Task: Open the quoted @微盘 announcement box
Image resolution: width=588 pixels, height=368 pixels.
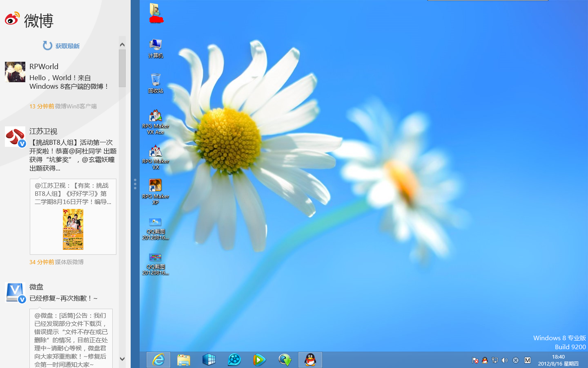Action: [x=71, y=339]
